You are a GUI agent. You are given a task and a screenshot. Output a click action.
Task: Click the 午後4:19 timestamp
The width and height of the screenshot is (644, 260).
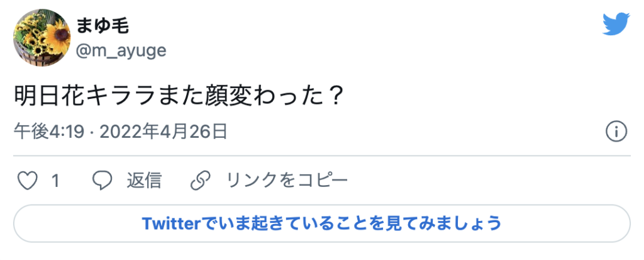coord(49,132)
